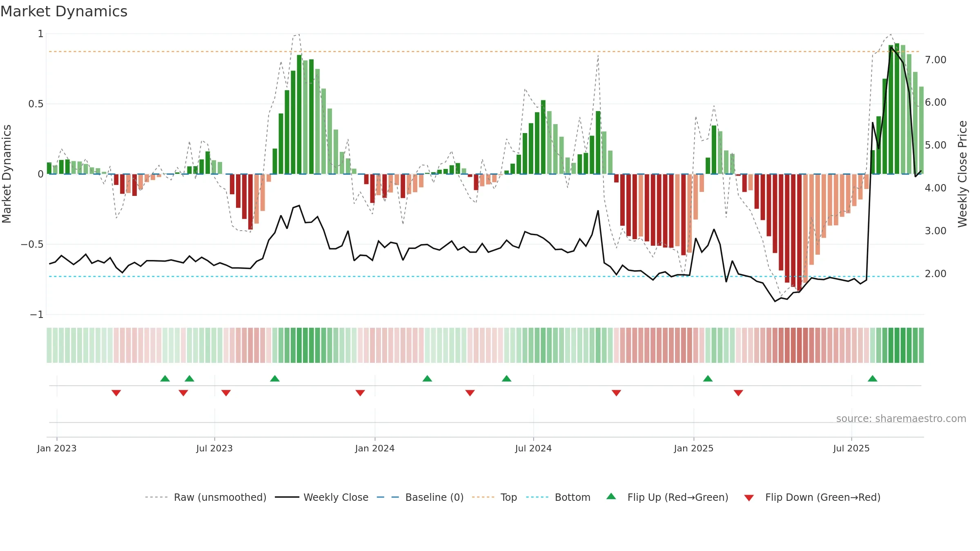Viewport: 980px width, 551px height.
Task: Click the red triangle icon in the legend
Action: (x=749, y=498)
